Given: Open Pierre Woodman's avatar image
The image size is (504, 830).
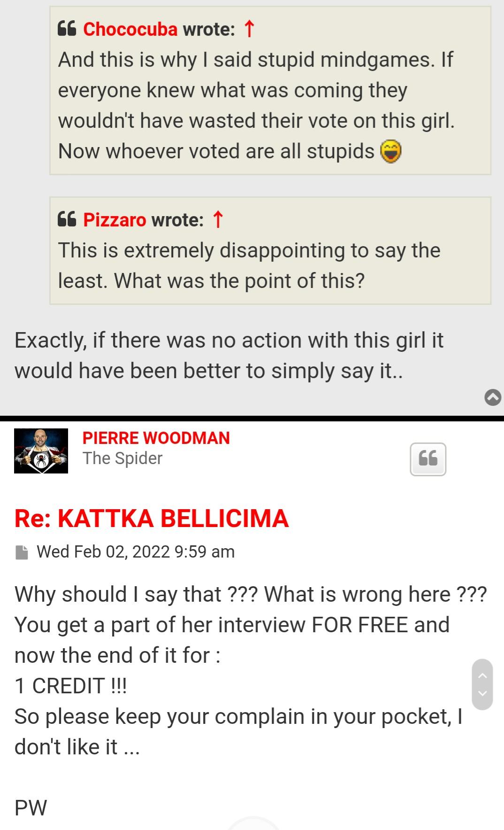Looking at the screenshot, I should (x=41, y=450).
